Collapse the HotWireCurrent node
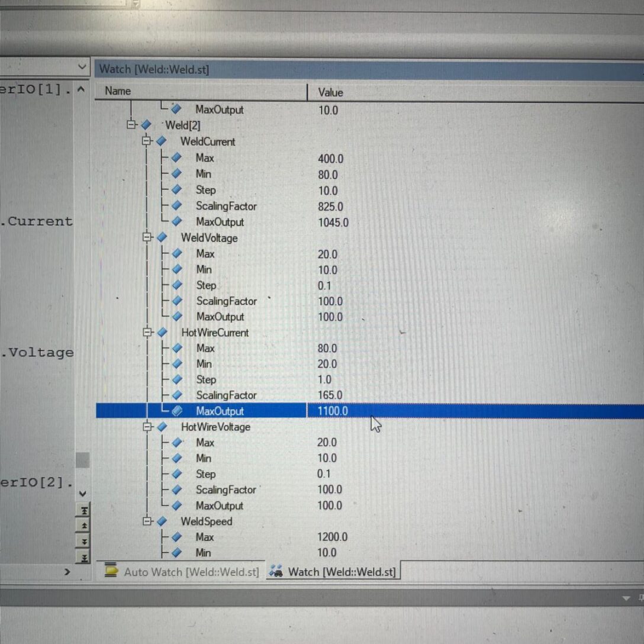Screen dimensions: 644x644 [147, 332]
